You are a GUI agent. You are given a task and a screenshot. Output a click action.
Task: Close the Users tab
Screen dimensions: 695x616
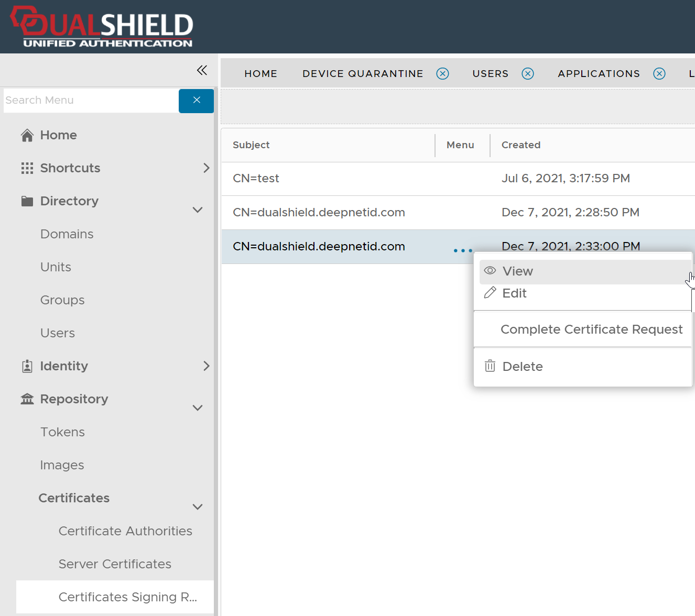(x=528, y=73)
